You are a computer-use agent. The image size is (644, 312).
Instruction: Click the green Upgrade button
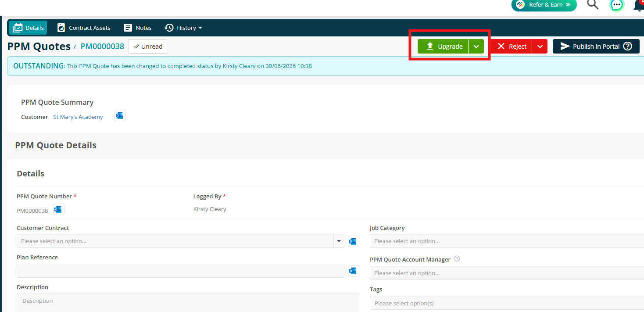tap(443, 47)
